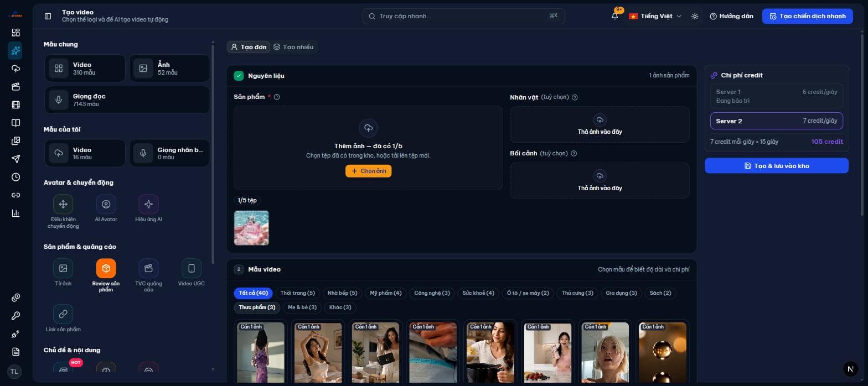The image size is (868, 386).
Task: Filter templates by Sức khoẻ (4)
Action: pos(478,293)
